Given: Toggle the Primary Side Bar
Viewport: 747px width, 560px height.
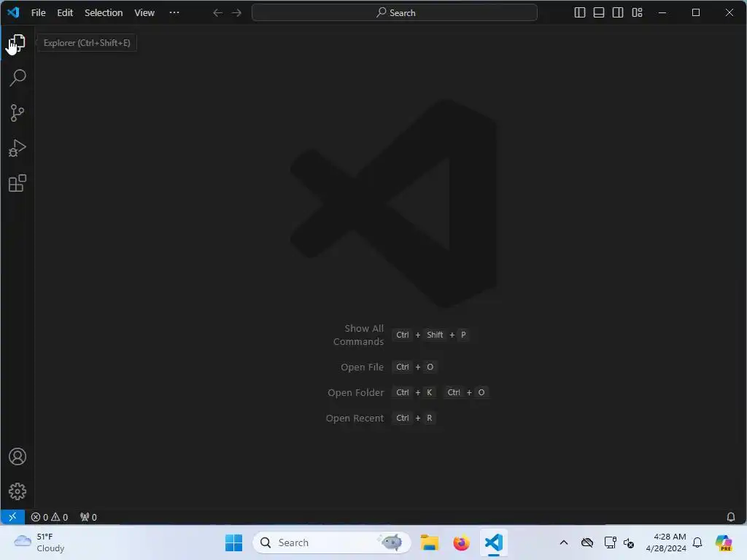Looking at the screenshot, I should [x=580, y=13].
